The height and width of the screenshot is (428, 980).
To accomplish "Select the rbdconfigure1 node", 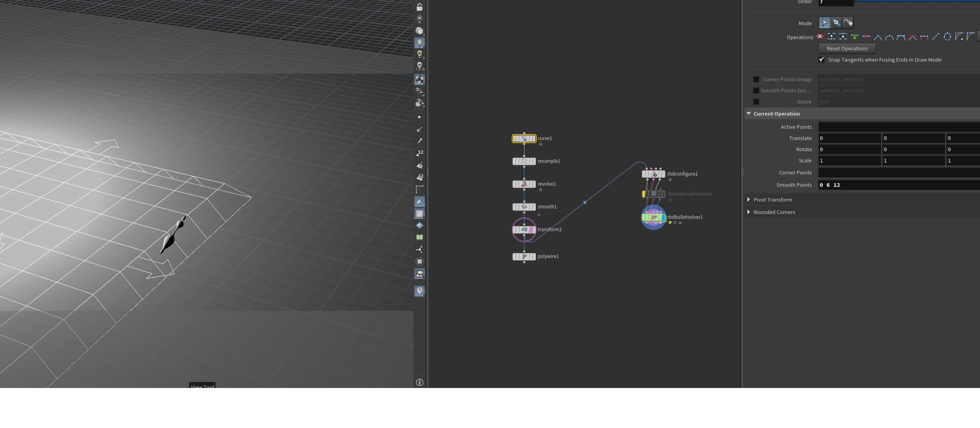I will point(653,174).
